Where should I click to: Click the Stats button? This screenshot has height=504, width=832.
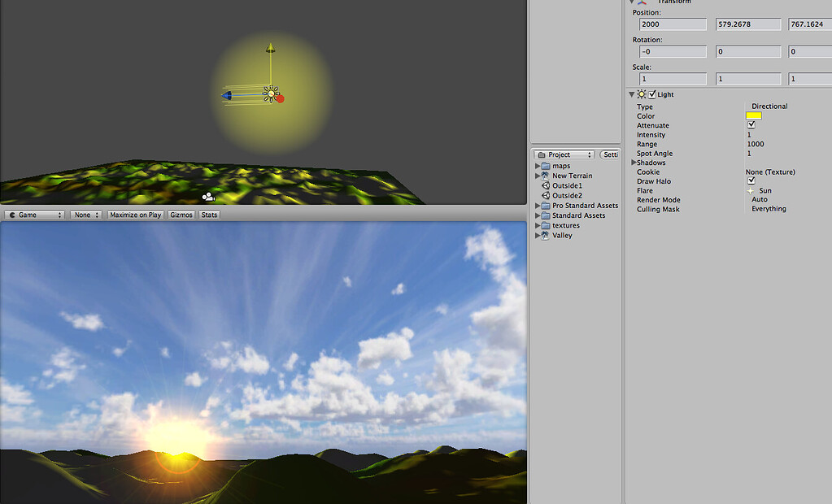[208, 214]
